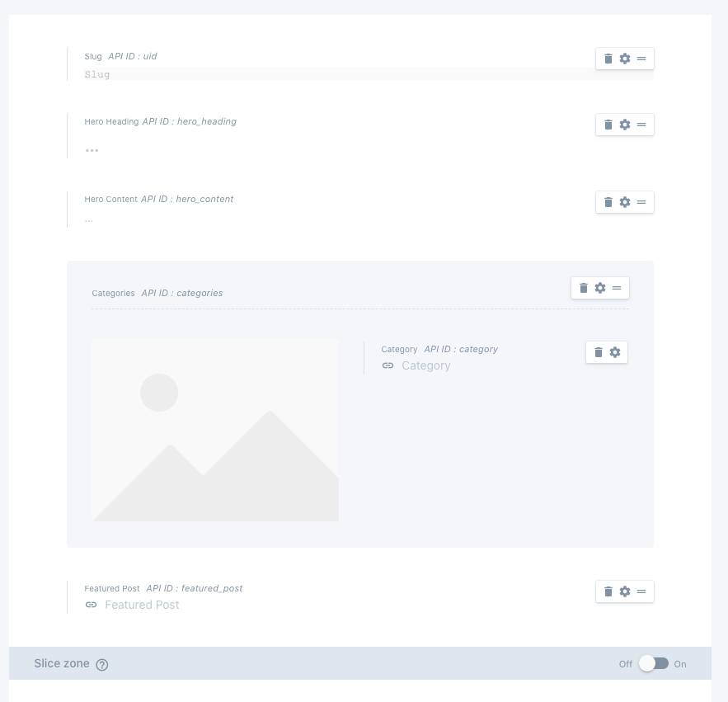Click the Hero Heading reorder handle

[x=641, y=125]
